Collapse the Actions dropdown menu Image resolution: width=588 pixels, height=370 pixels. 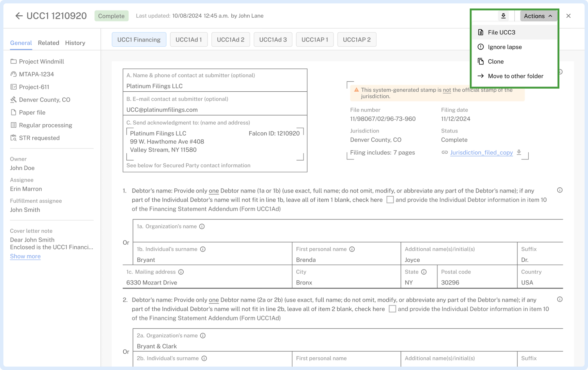pyautogui.click(x=538, y=16)
